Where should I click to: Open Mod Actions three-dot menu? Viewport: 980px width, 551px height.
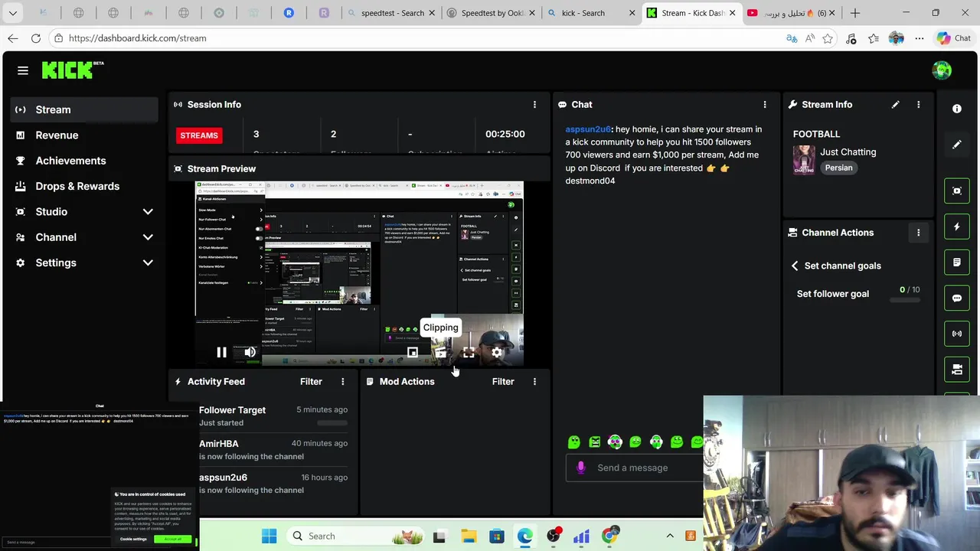pyautogui.click(x=534, y=381)
